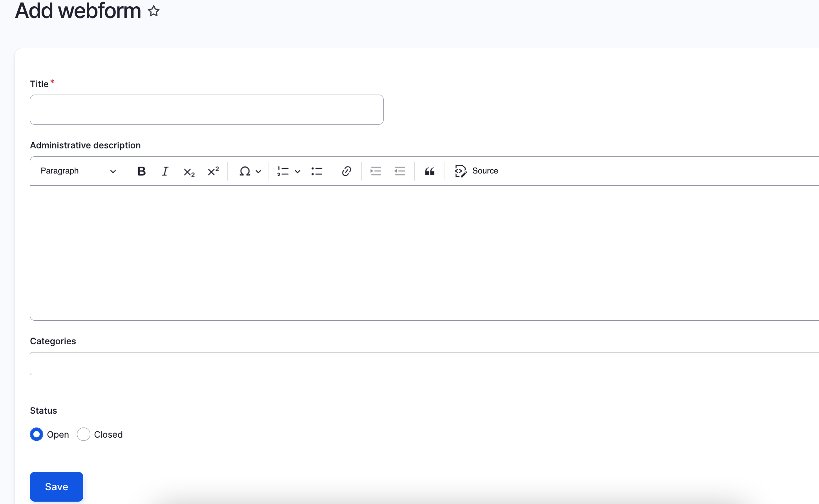
Task: Insert a block quote
Action: (x=430, y=171)
